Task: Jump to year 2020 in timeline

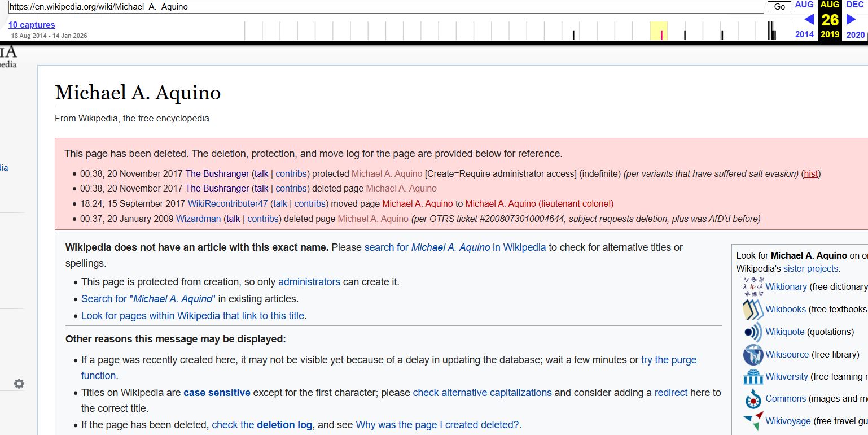Action: 855,34
